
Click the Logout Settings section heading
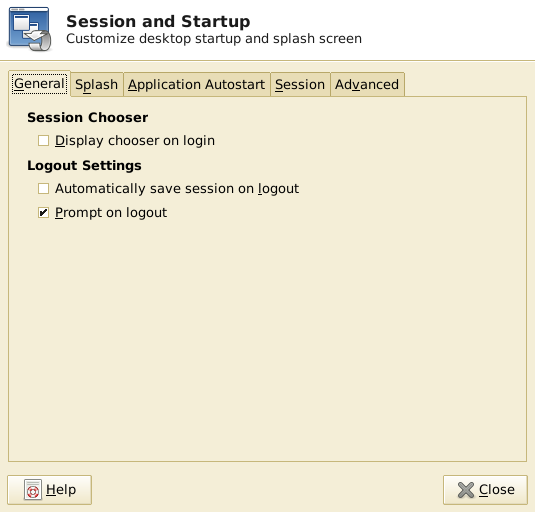84,165
